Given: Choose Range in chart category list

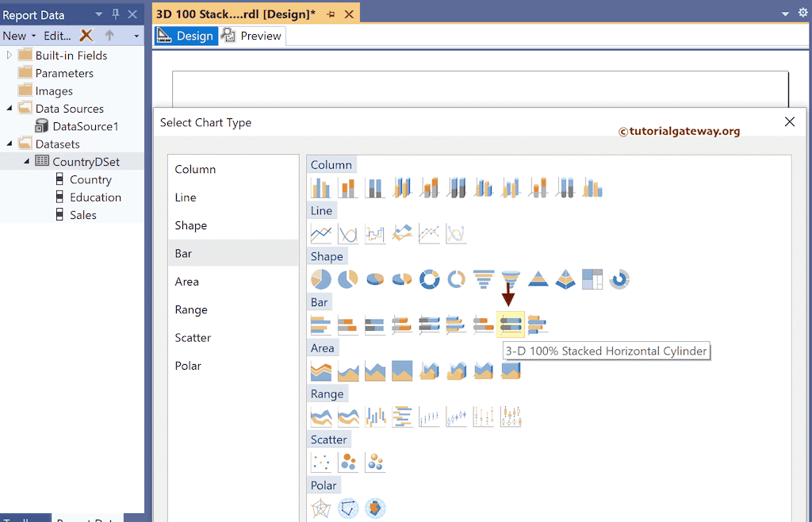Looking at the screenshot, I should tap(233, 309).
